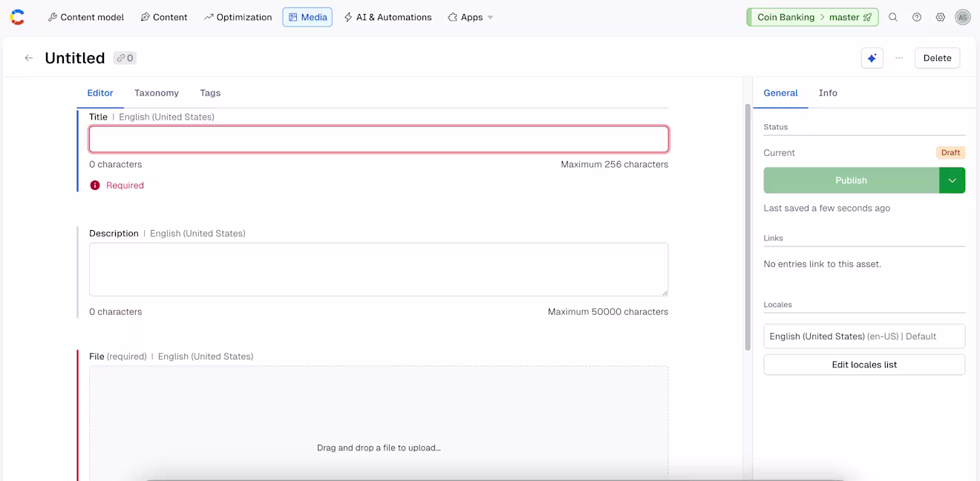Select the General sidebar tab
Viewport: 980px width, 481px height.
780,93
